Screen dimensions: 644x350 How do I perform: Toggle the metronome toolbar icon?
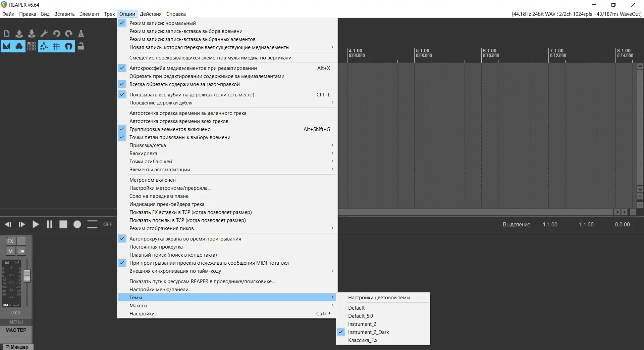click(x=81, y=34)
